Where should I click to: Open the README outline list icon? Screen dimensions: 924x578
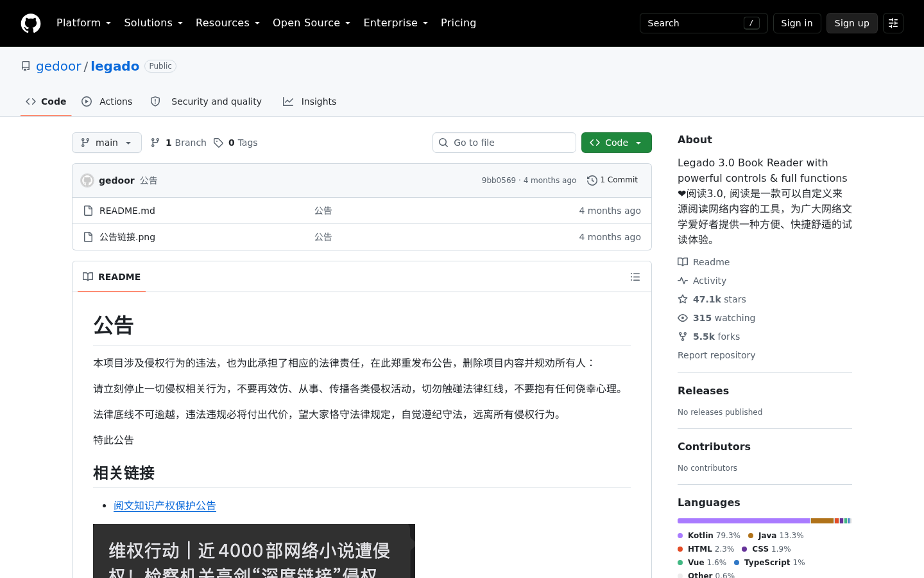tap(635, 277)
